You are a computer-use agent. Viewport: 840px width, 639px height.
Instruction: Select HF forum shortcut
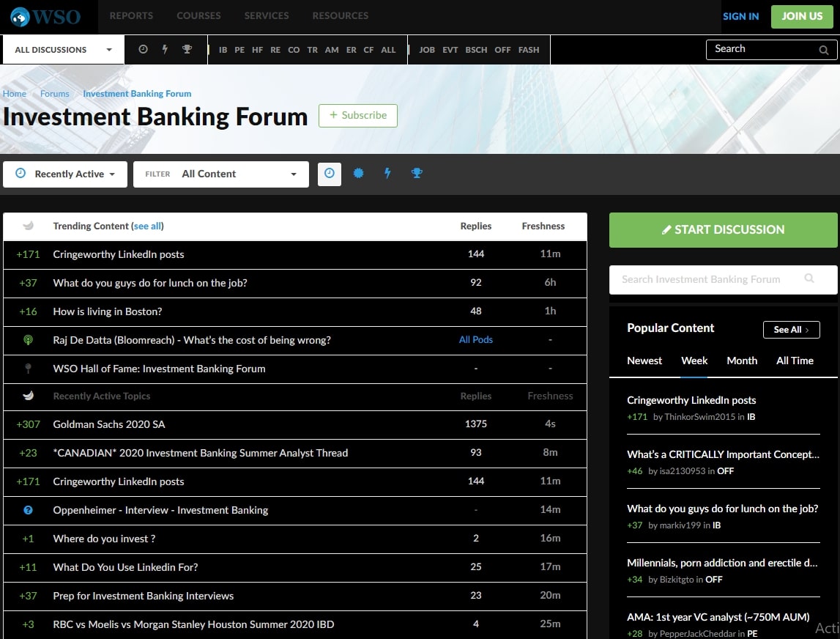point(258,50)
